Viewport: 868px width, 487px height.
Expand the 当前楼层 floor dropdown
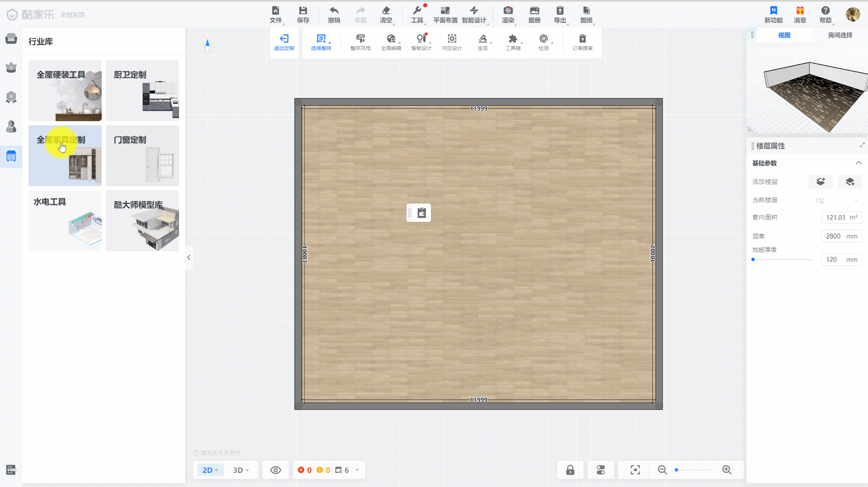(835, 200)
